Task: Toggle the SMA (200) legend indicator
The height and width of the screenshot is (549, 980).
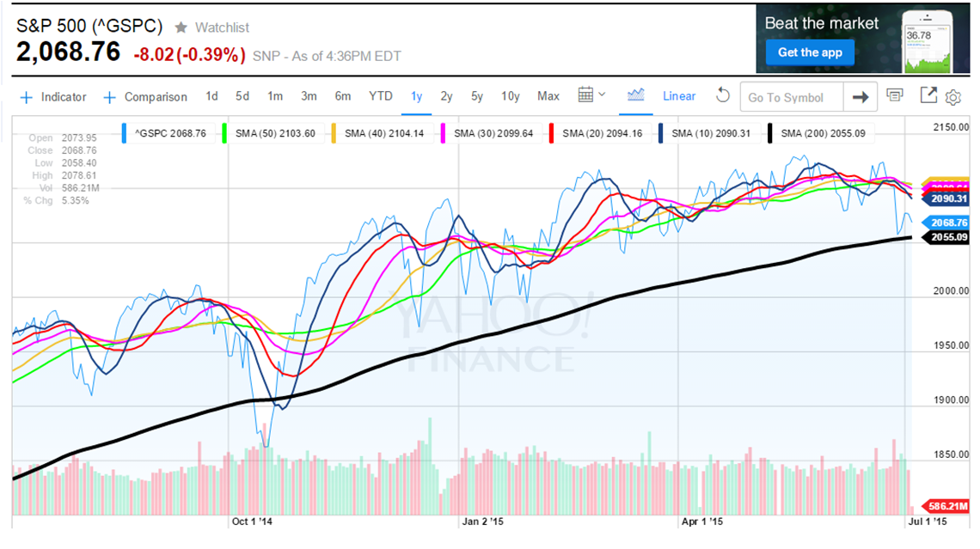Action: 819,134
